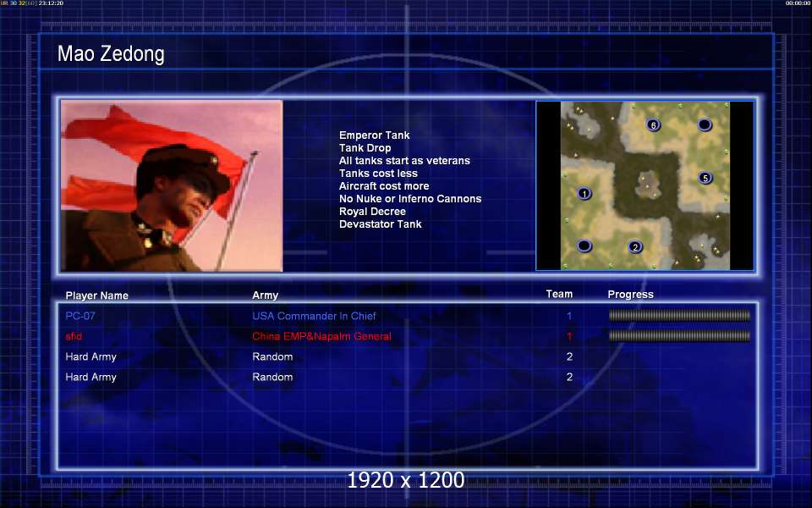
Task: Click the clock readout '23:12:20'
Action: point(51,3)
